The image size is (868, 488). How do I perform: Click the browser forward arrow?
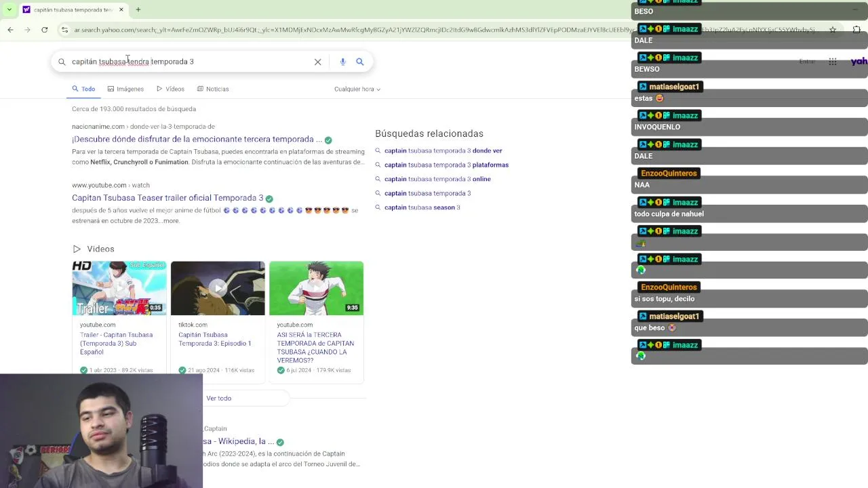click(x=27, y=30)
